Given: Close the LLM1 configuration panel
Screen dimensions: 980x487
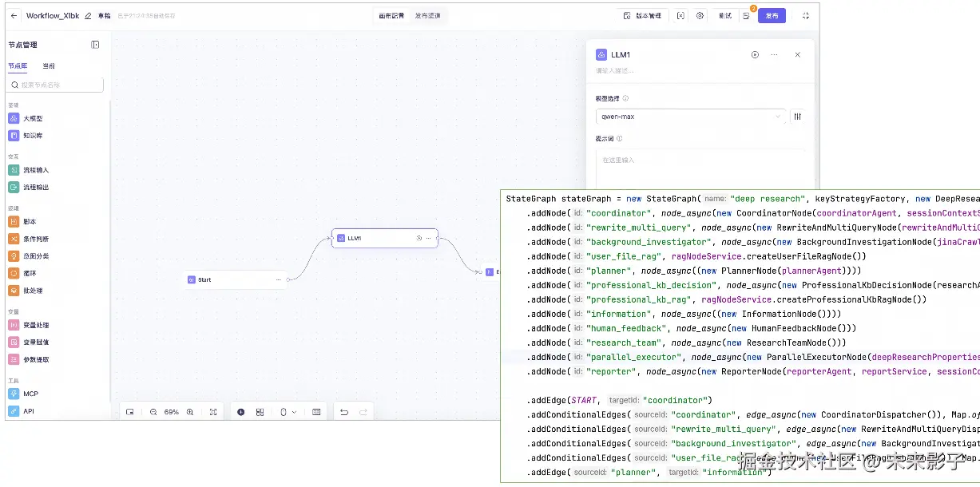Looking at the screenshot, I should click(797, 54).
